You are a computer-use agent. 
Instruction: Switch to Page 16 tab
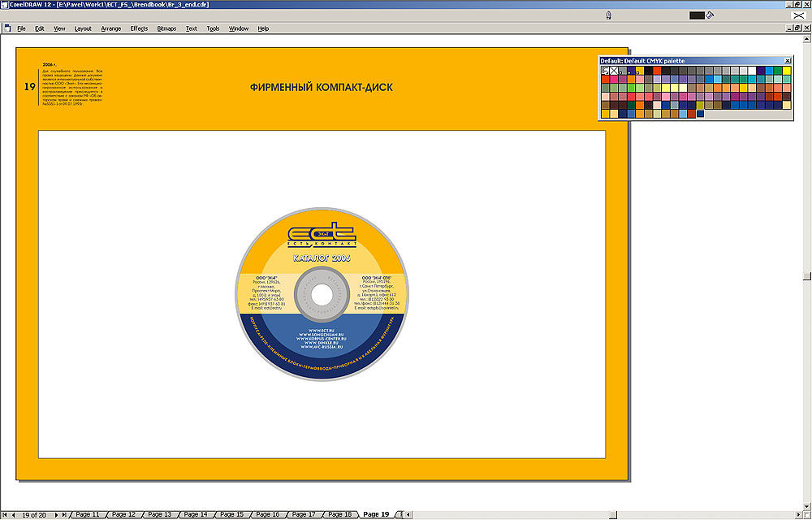268,514
